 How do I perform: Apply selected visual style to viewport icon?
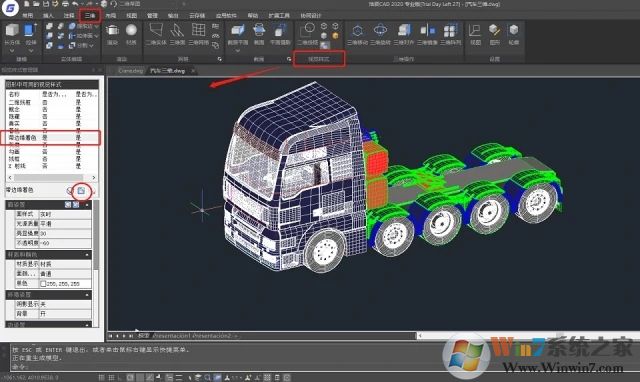coord(81,191)
